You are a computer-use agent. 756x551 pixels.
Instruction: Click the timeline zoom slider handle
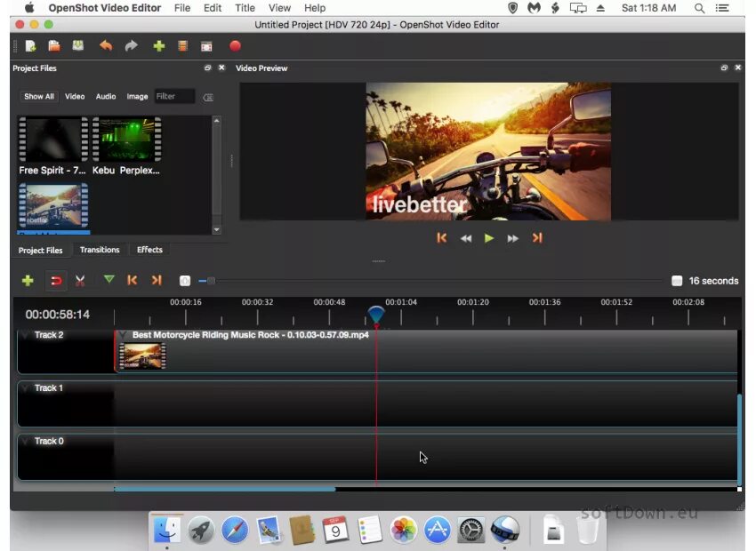click(211, 281)
